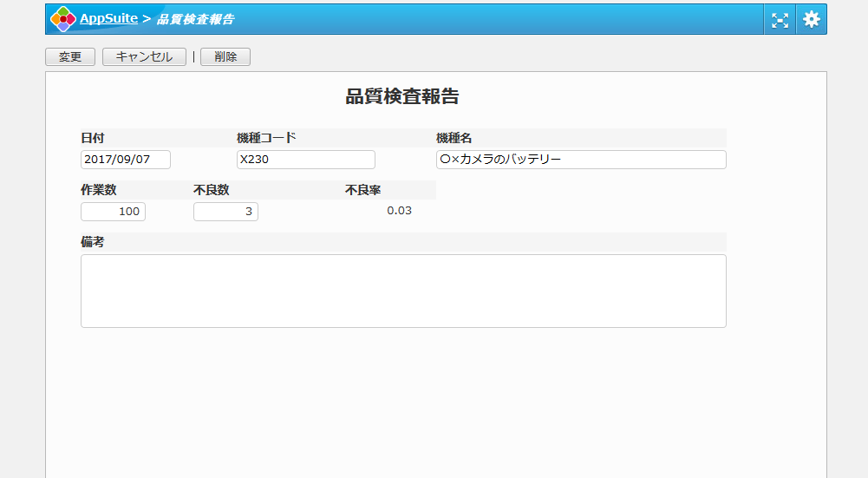Click the 不良数 field with value 3
868x478 pixels.
click(x=225, y=212)
